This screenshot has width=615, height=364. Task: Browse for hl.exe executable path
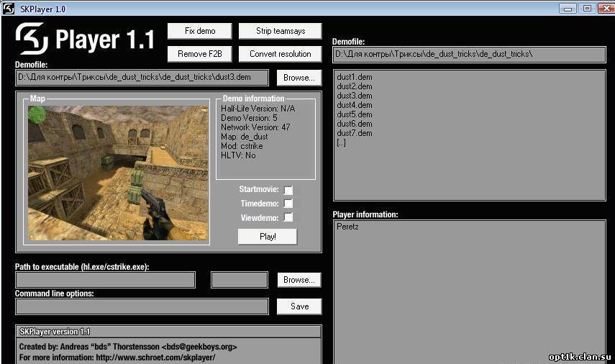pos(299,280)
